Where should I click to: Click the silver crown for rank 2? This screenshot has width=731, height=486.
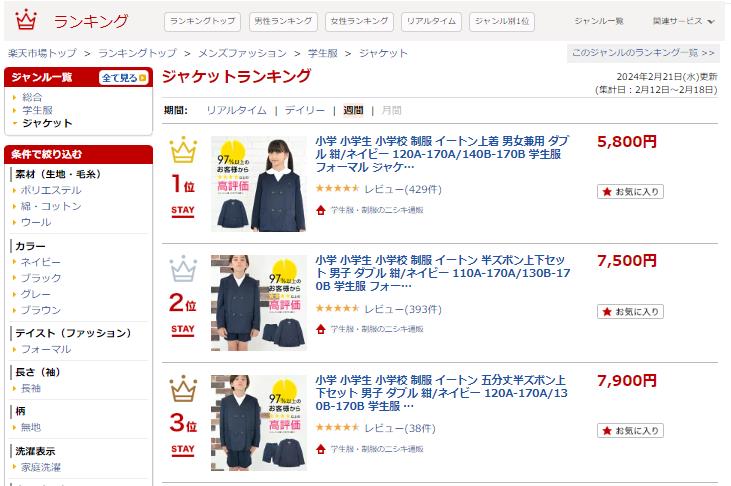[183, 269]
